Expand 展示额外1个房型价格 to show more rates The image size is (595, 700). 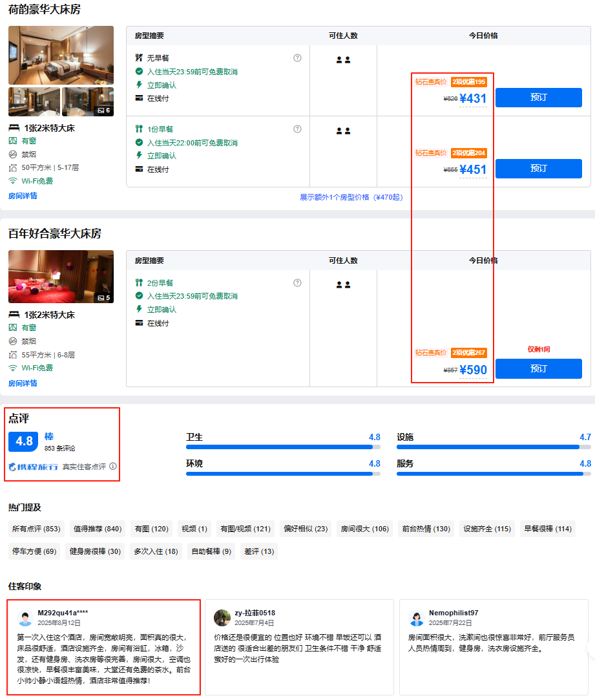tap(351, 197)
